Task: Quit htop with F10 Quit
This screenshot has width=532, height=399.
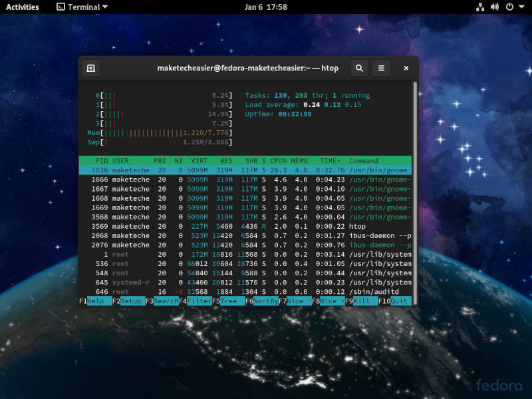Action: pos(395,301)
